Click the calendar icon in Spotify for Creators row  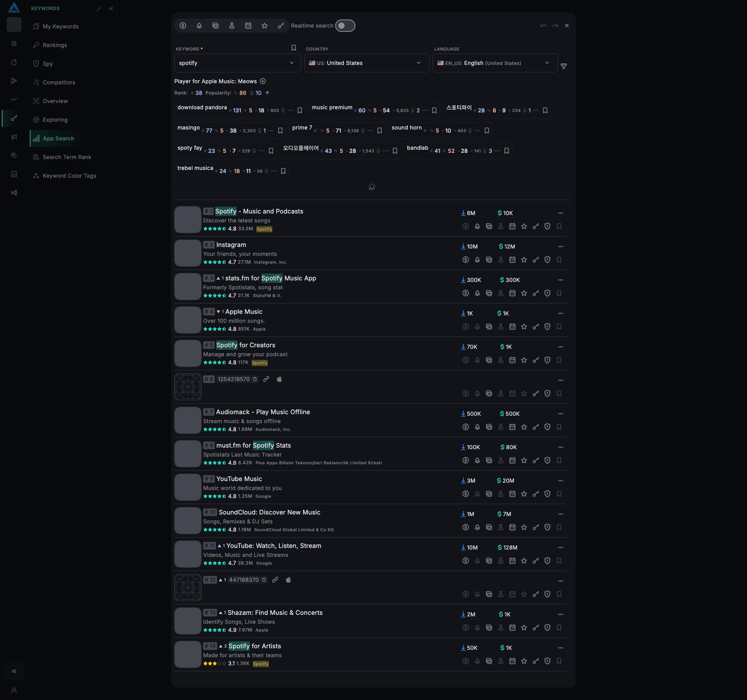(512, 360)
